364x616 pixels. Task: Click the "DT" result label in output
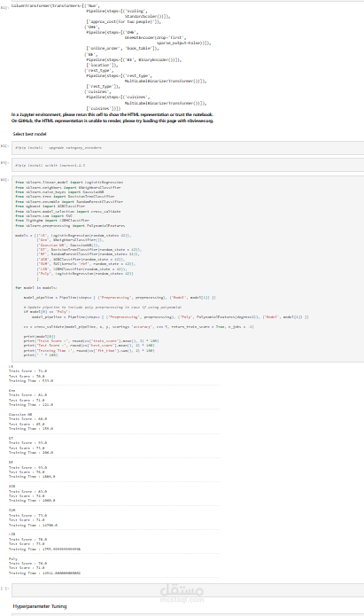(x=11, y=438)
